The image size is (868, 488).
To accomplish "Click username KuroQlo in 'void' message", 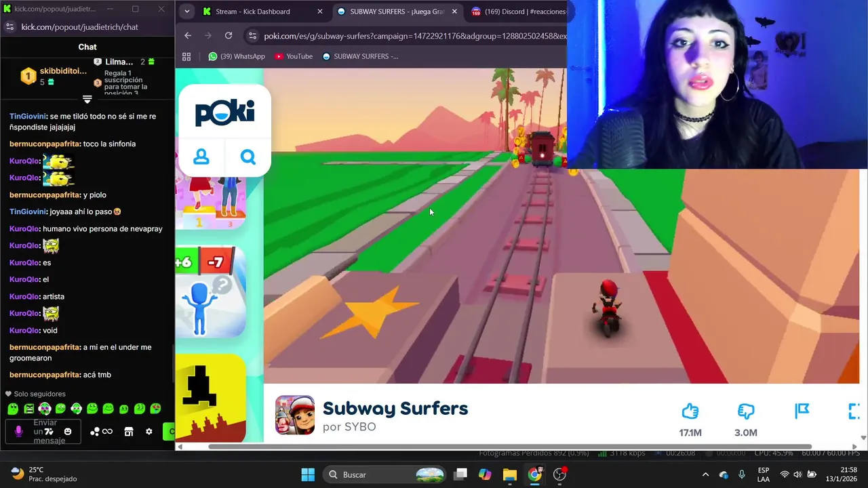I will pos(24,331).
